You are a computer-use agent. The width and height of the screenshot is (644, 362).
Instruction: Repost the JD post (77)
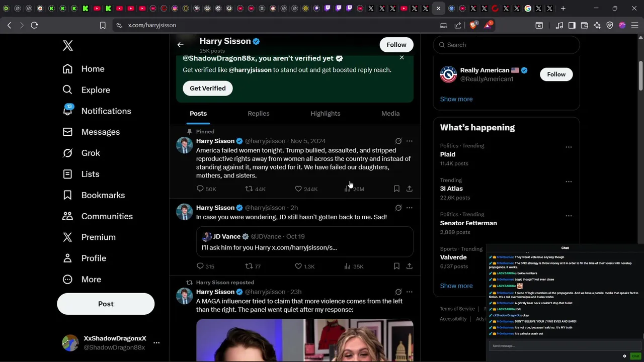click(x=253, y=266)
